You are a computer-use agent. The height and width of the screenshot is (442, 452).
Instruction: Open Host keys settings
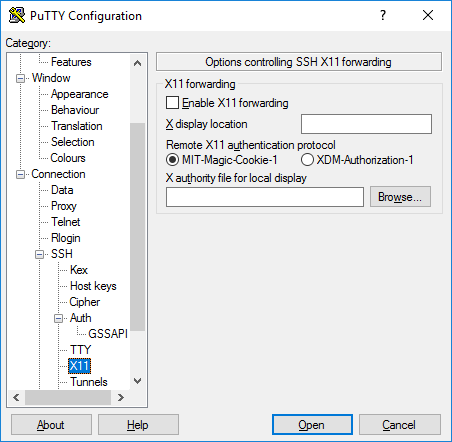point(93,286)
